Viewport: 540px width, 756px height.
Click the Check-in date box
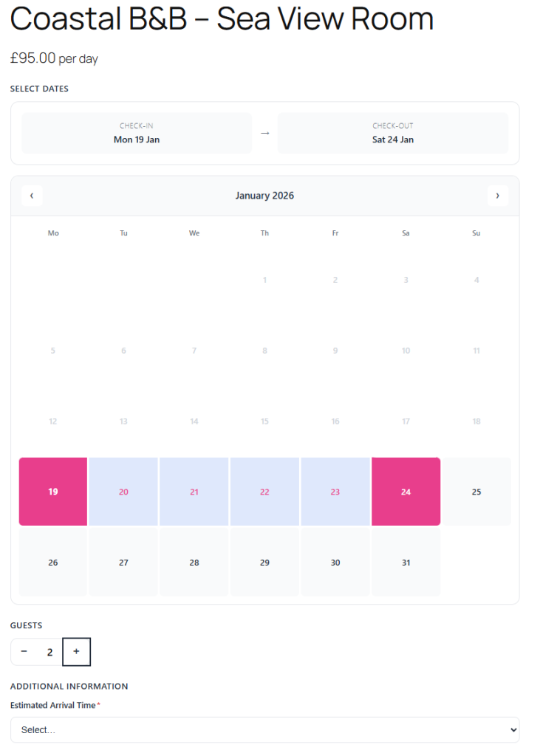tap(137, 133)
